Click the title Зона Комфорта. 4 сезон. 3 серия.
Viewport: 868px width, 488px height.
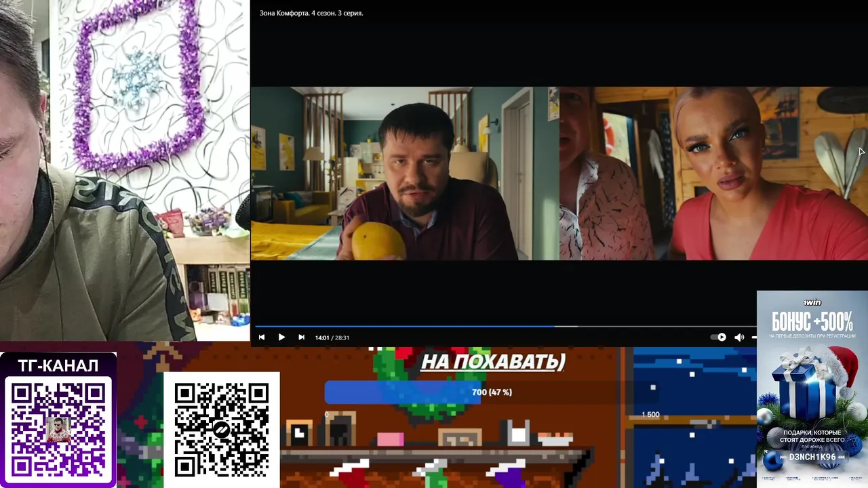pyautogui.click(x=311, y=13)
